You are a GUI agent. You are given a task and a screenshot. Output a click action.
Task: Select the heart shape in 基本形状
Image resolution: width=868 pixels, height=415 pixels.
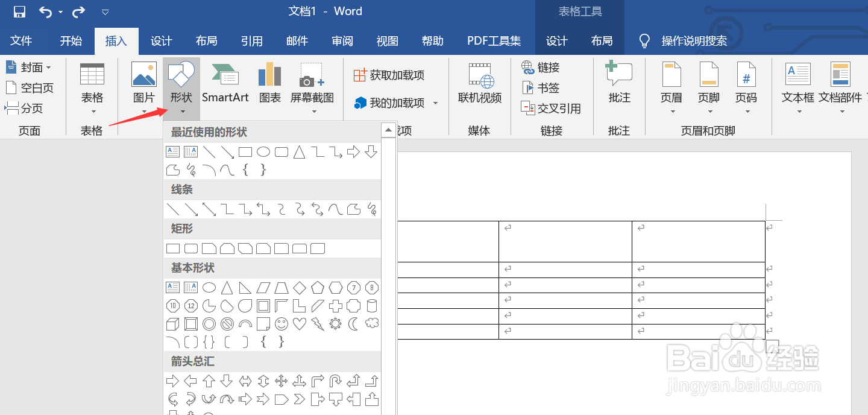[300, 324]
